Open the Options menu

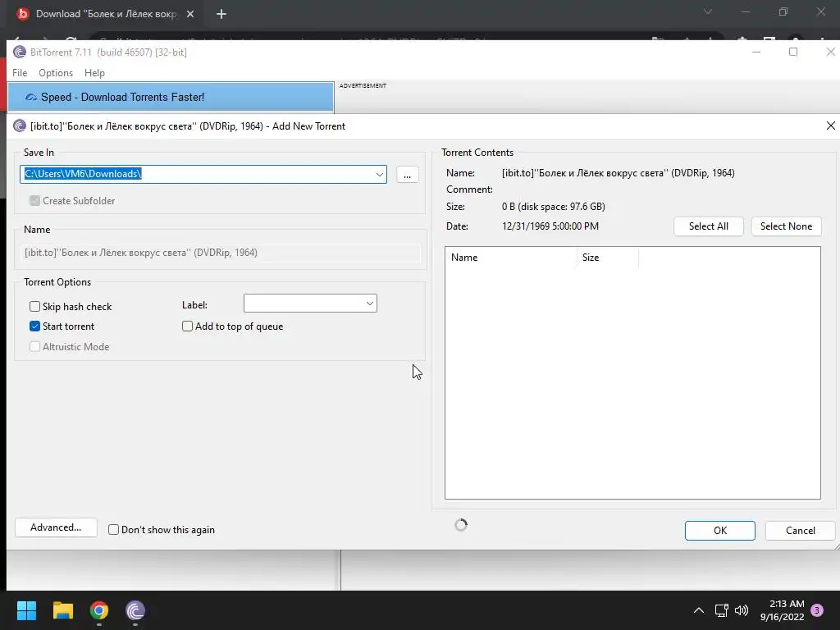pos(56,73)
